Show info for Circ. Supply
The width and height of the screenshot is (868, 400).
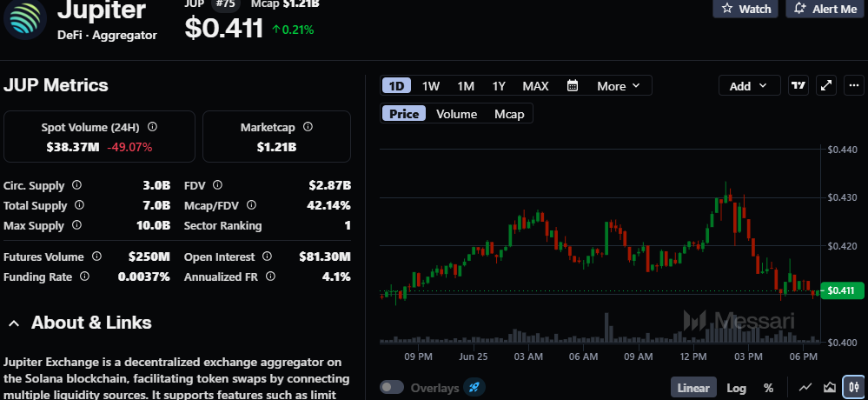point(77,185)
